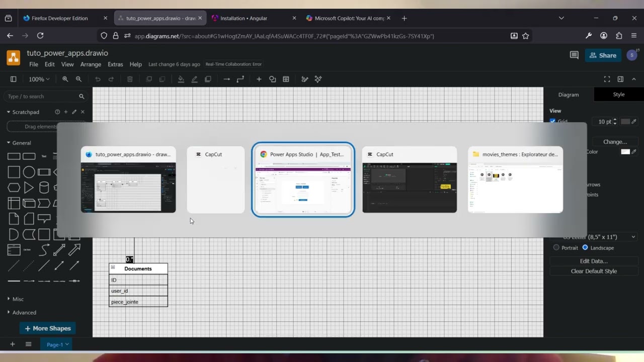Screen dimensions: 644x362
Task: Open the table insert icon
Action: [286, 79]
